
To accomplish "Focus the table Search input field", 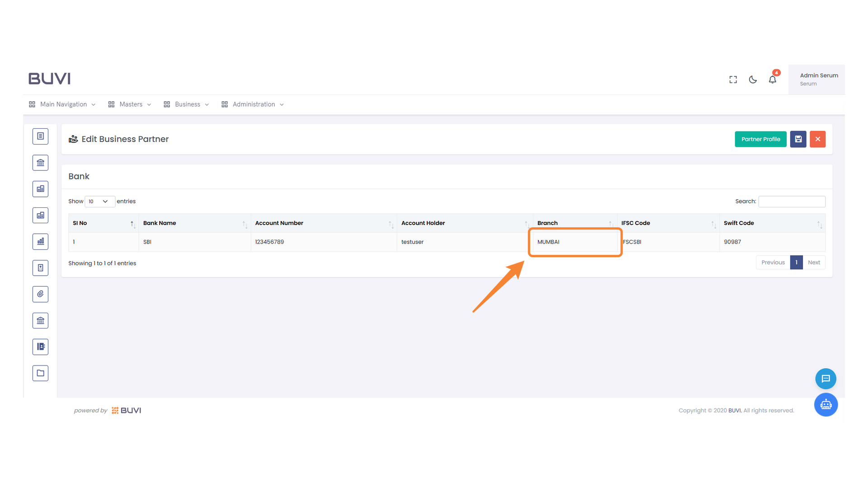I will (x=792, y=202).
